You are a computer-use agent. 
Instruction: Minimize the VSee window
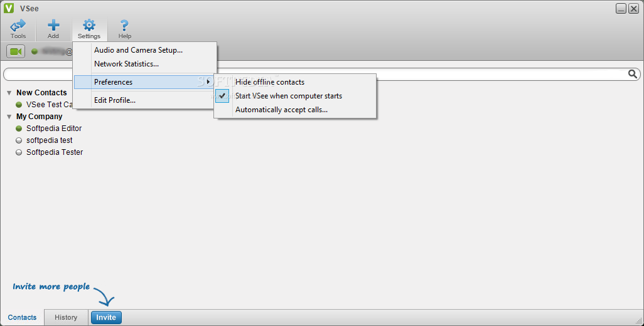click(621, 8)
